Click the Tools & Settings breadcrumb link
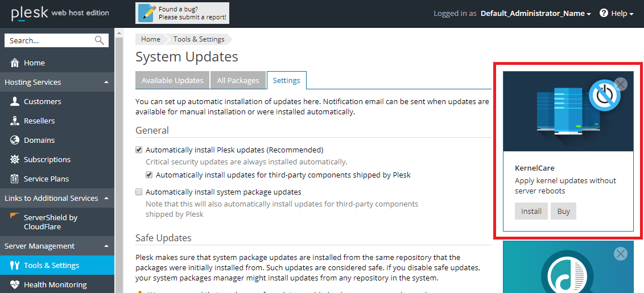This screenshot has width=644, height=293. [197, 39]
